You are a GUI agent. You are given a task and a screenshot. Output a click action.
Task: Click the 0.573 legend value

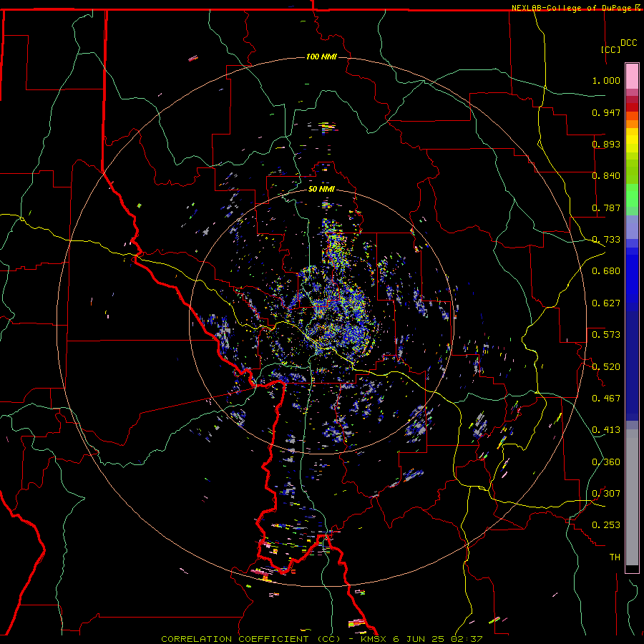point(606,335)
